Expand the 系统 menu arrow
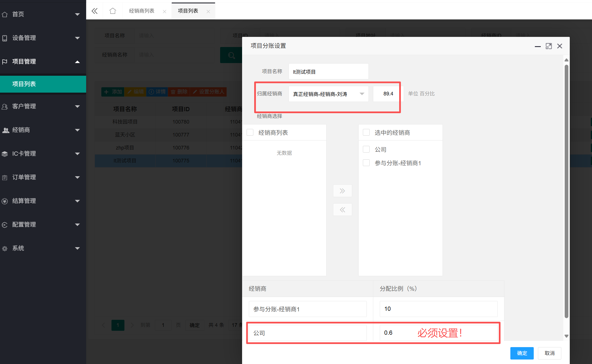 pyautogui.click(x=77, y=248)
